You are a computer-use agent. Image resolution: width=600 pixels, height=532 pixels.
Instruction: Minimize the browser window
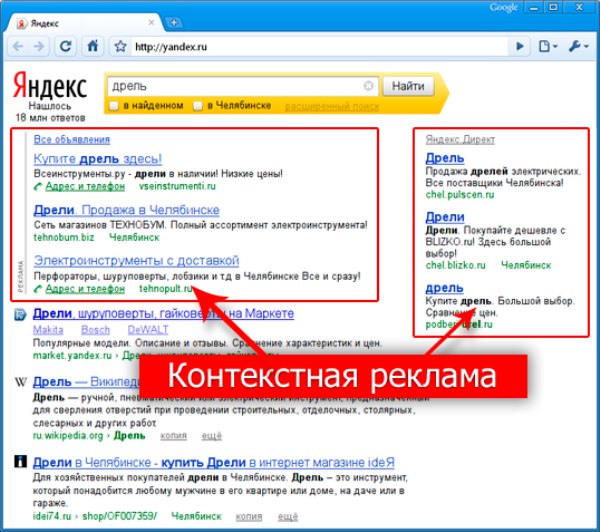(534, 8)
